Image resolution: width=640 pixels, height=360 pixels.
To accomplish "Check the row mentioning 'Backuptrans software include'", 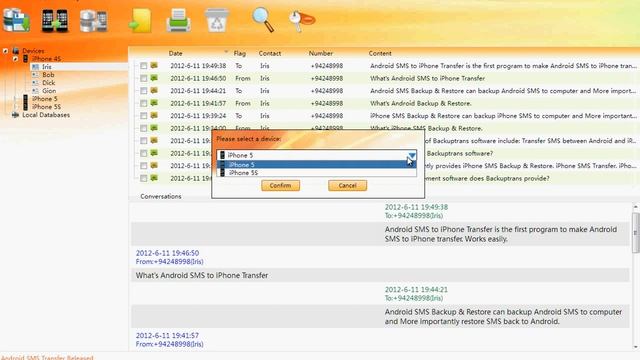I will coord(144,141).
